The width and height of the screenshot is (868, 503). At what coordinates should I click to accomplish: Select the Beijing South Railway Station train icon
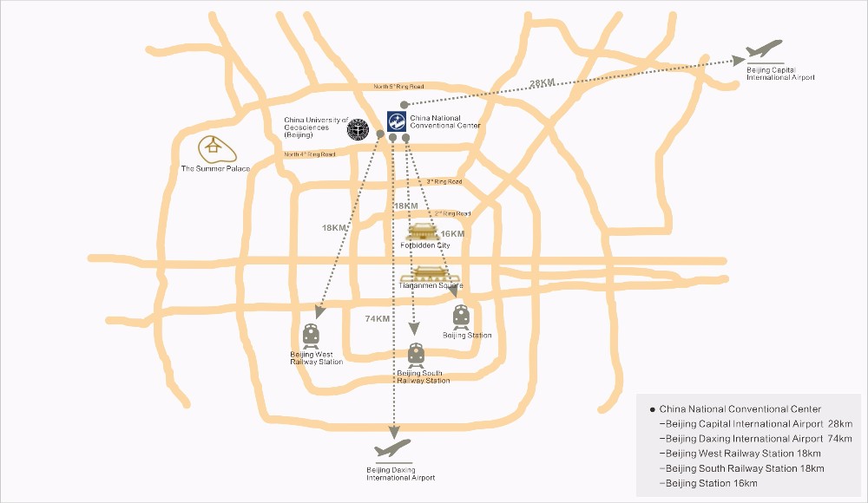point(416,356)
